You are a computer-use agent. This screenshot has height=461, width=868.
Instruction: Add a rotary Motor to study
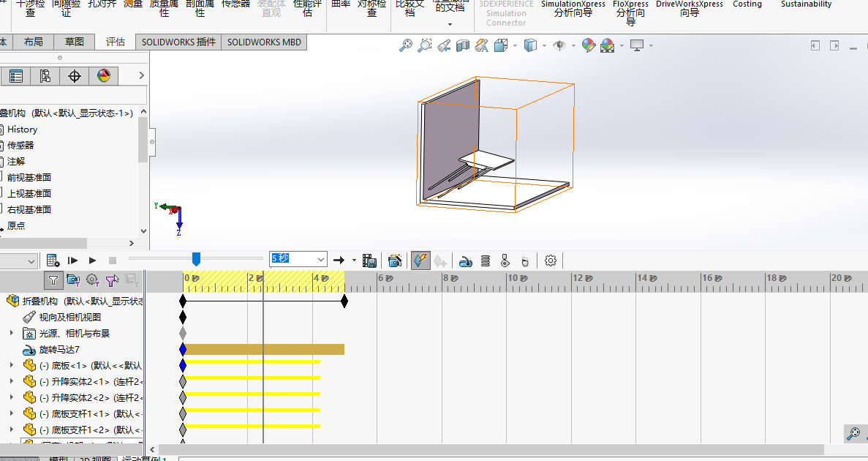[x=465, y=261]
